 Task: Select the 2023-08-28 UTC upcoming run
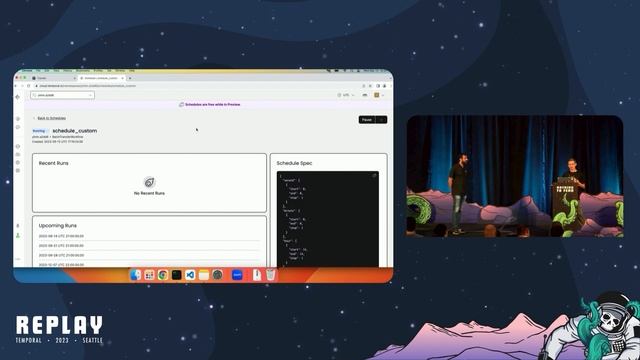click(x=149, y=255)
